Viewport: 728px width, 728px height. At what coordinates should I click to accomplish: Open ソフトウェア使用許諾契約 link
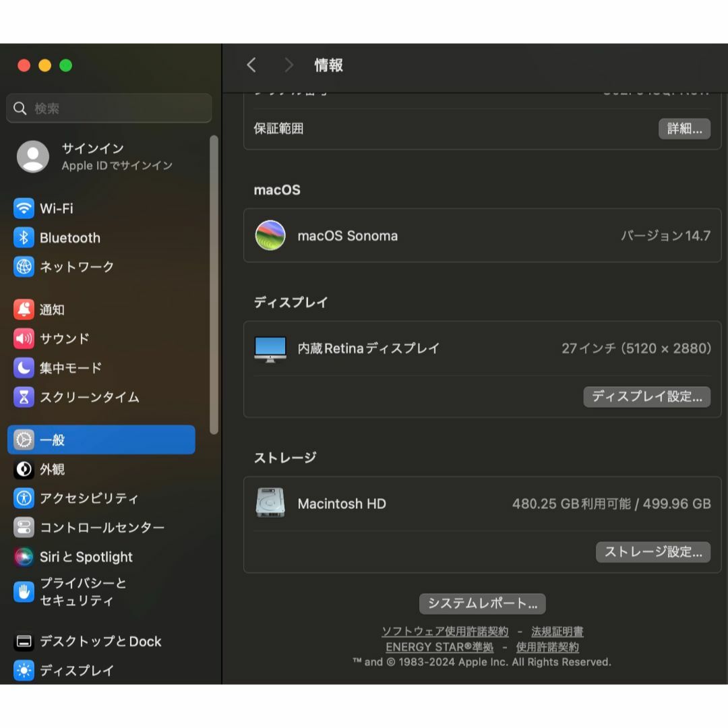[x=445, y=632]
